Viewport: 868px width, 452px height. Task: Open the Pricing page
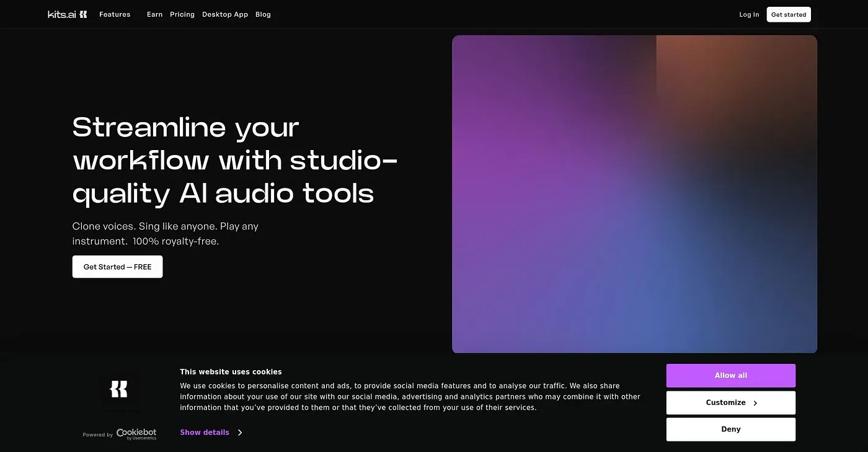[x=182, y=14]
